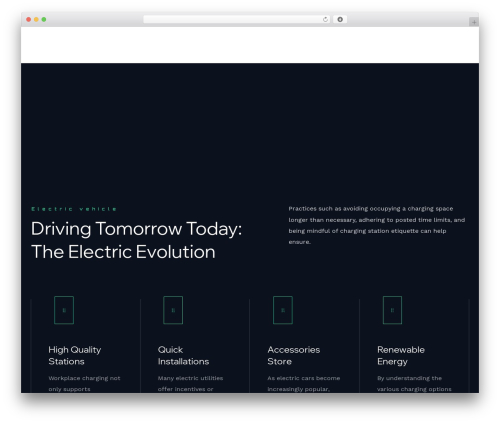Click the icon above Renewable Energy
The image size is (500, 423).
(392, 310)
